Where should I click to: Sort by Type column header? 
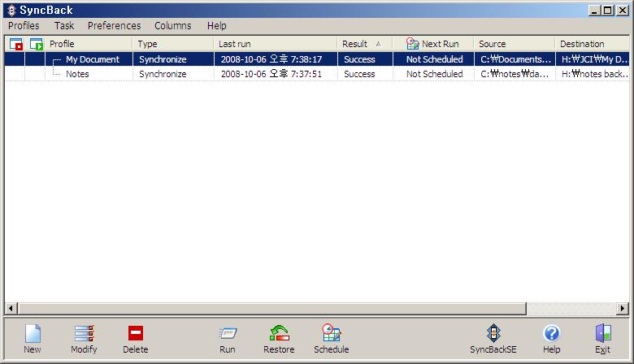click(x=173, y=44)
